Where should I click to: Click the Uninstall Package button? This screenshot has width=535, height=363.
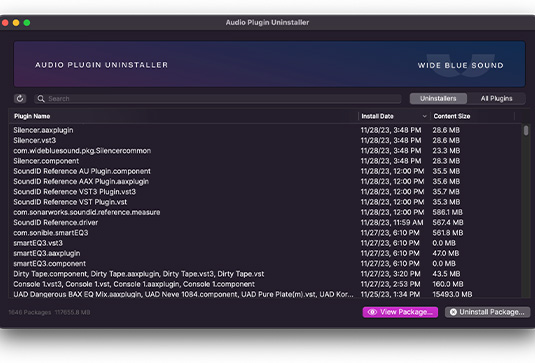tap(488, 312)
